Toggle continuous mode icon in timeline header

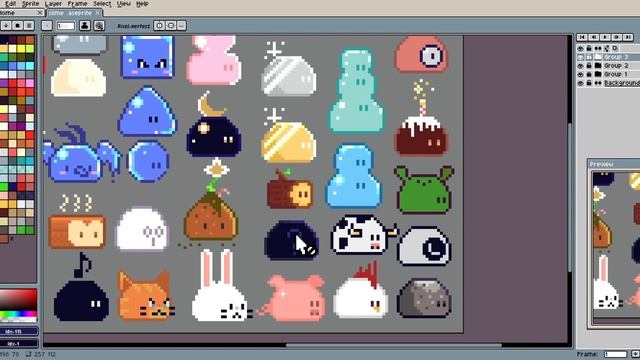pyautogui.click(x=598, y=49)
